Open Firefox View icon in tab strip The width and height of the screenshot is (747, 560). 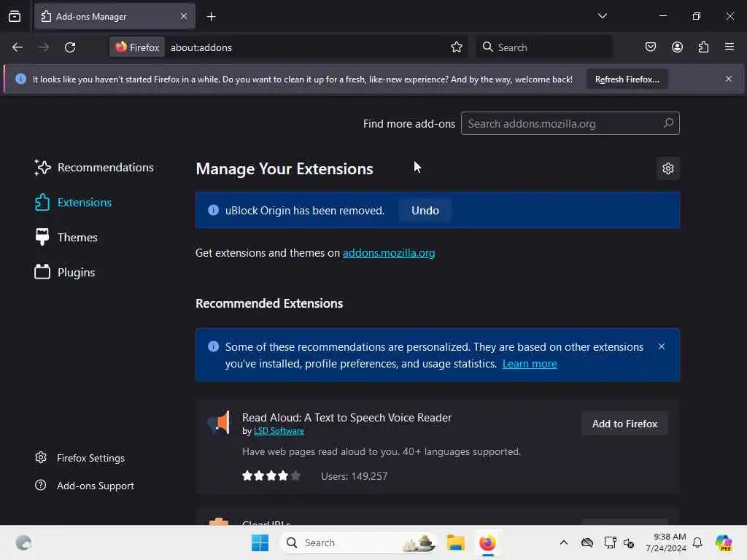15,17
